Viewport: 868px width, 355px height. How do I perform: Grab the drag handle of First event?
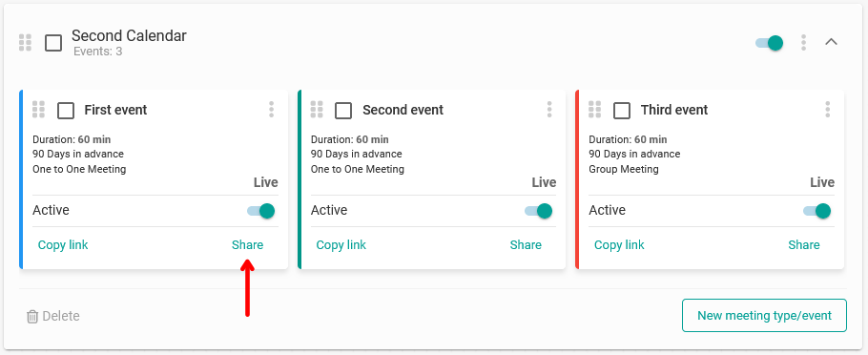point(38,110)
